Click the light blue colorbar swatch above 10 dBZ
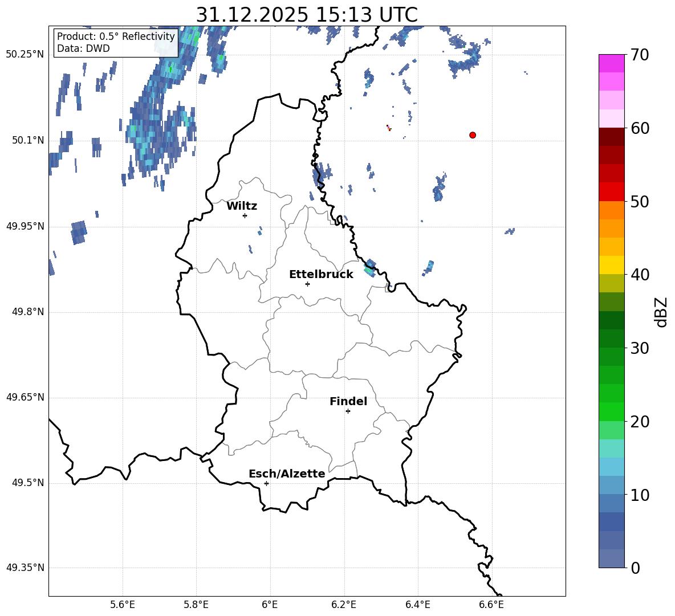 [612, 485]
